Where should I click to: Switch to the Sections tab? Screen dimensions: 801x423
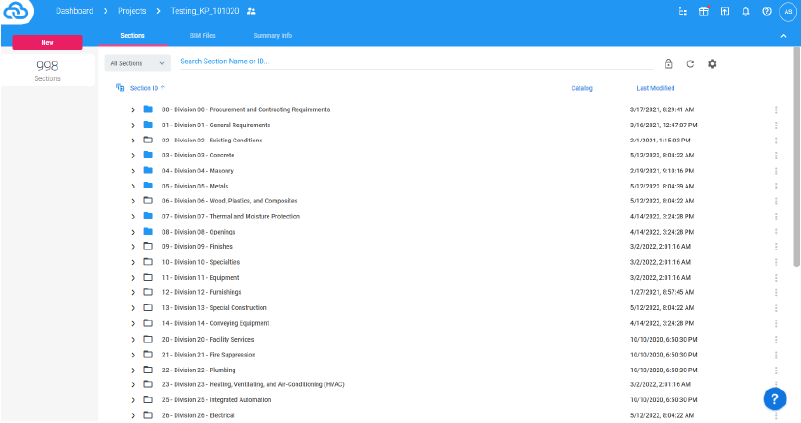point(132,36)
